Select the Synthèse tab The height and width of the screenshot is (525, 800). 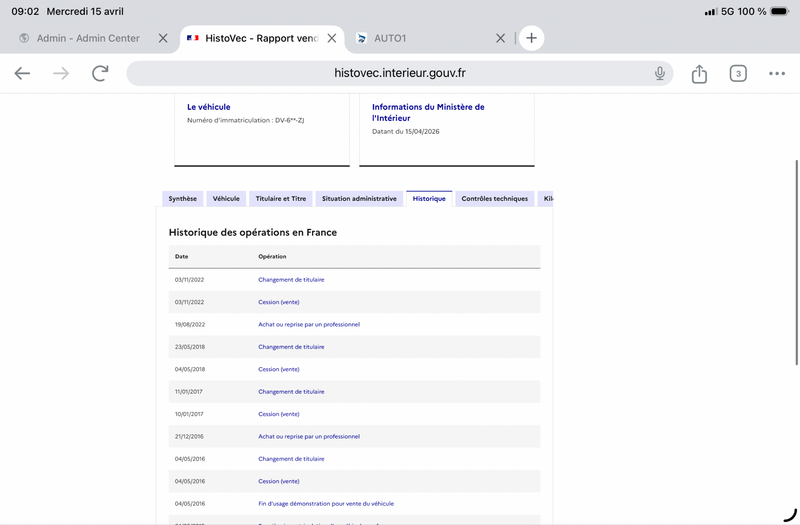183,198
